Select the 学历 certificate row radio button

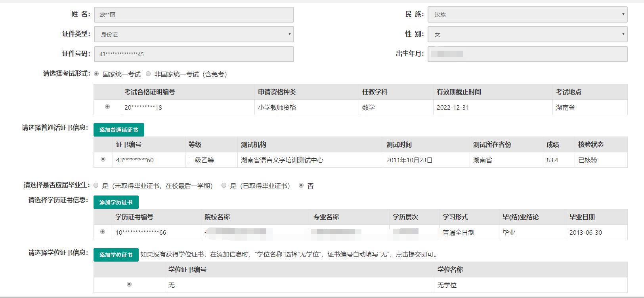pyautogui.click(x=103, y=232)
